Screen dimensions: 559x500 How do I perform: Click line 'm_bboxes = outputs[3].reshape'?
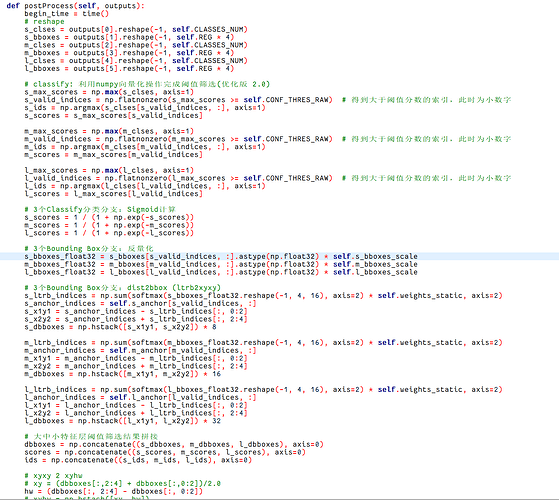pos(129,53)
